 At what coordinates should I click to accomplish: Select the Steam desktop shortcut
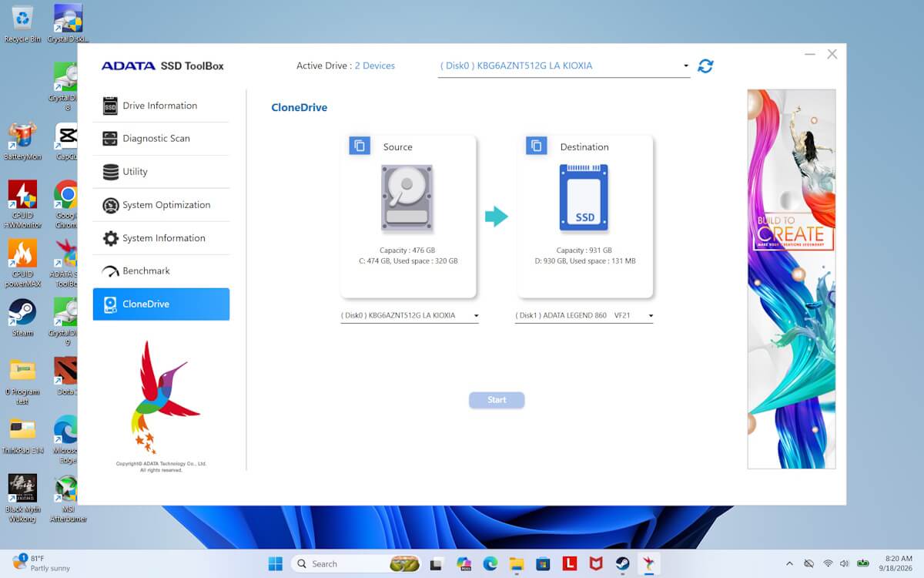[x=22, y=318]
